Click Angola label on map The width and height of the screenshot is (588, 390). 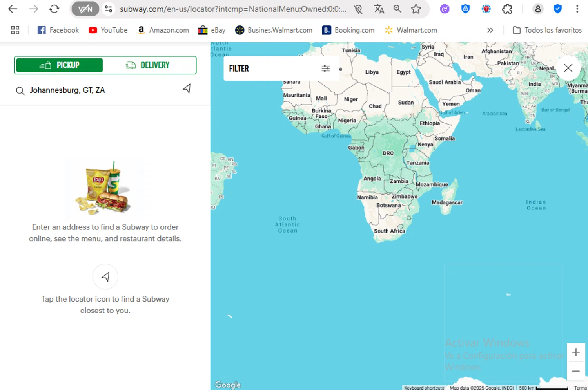[372, 179]
